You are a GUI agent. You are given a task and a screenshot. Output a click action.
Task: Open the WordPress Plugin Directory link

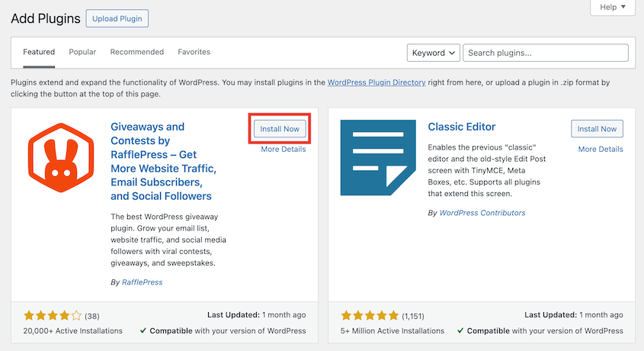point(376,82)
